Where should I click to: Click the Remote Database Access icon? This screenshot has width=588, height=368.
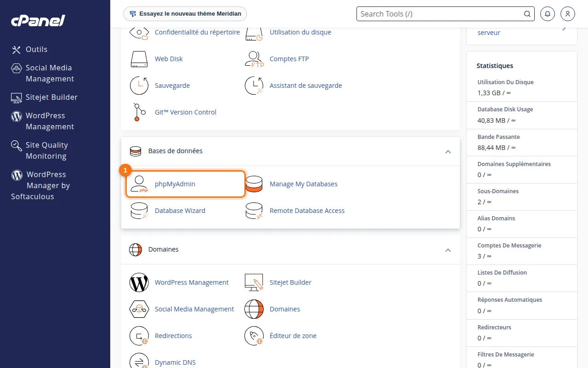coord(254,211)
